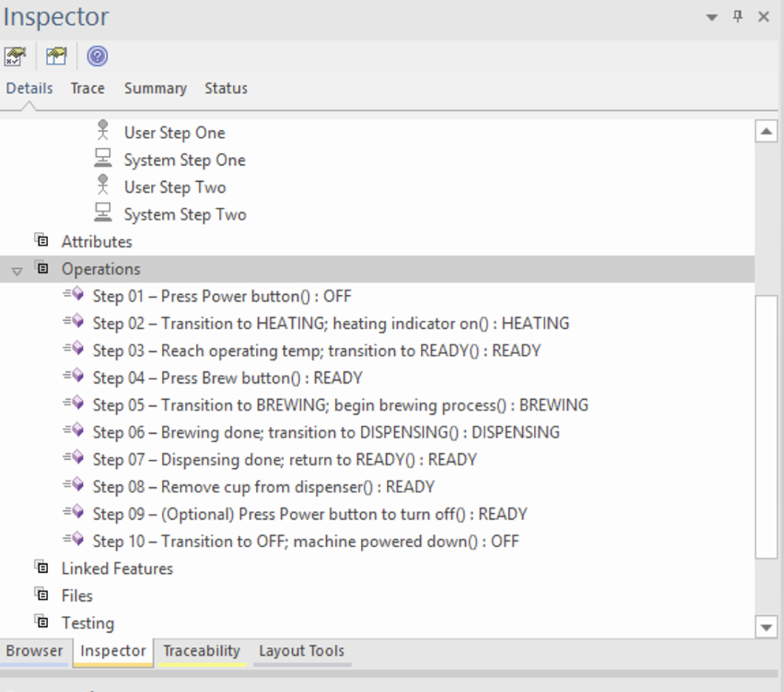Click the Testing group icon
This screenshot has width=784, height=692.
click(x=41, y=622)
